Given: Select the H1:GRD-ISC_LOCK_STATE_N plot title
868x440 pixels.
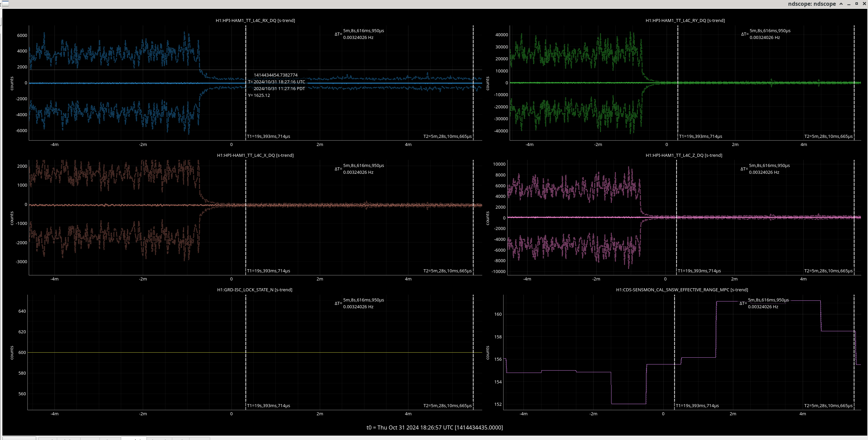Looking at the screenshot, I should (x=254, y=290).
